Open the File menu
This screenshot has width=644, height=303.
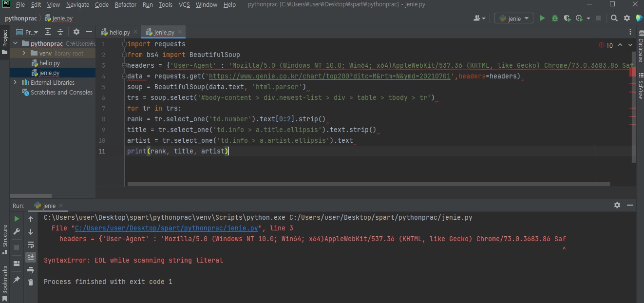20,4
